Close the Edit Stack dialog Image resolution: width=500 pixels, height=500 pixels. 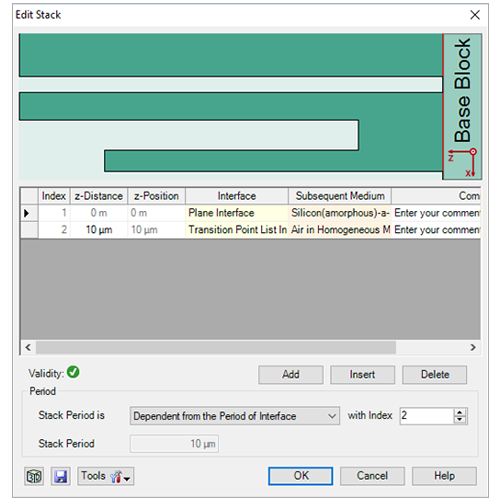click(475, 15)
